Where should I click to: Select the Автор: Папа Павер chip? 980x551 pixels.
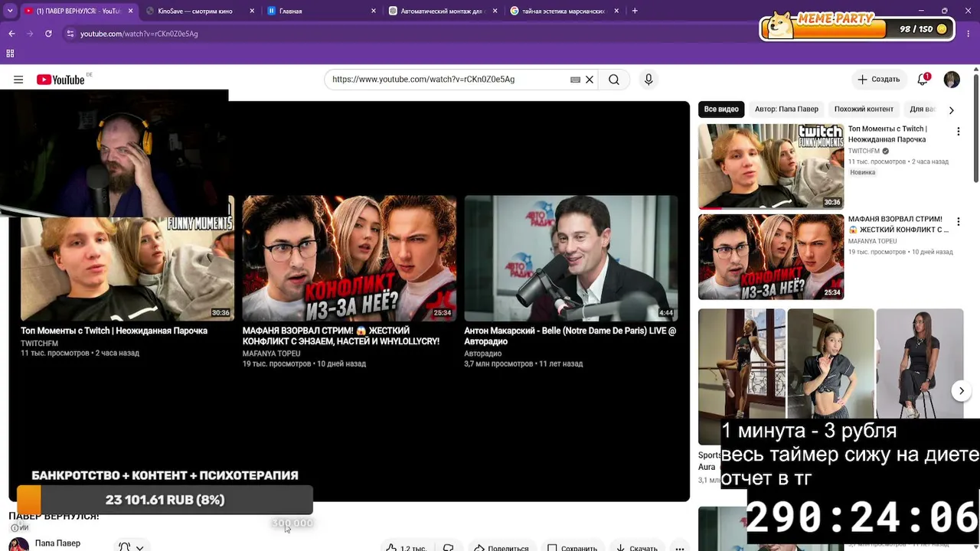point(786,109)
